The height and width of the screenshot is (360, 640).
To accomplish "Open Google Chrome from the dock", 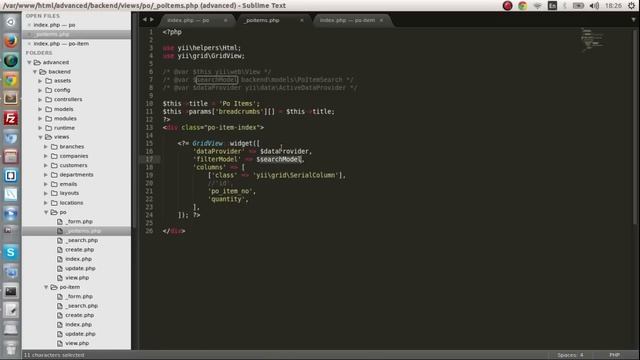I will click(11, 79).
